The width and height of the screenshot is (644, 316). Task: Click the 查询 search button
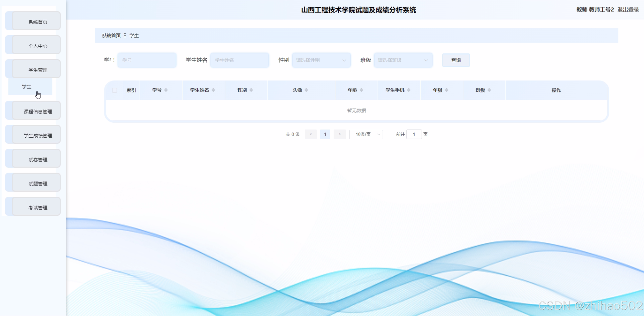click(x=456, y=60)
